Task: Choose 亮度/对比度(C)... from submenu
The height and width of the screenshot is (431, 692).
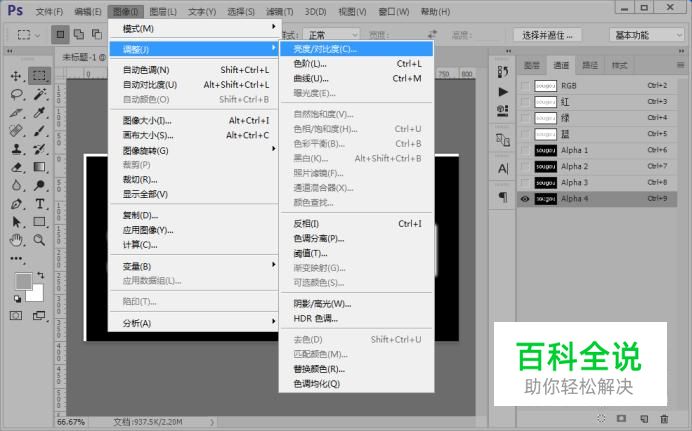Action: [x=357, y=49]
